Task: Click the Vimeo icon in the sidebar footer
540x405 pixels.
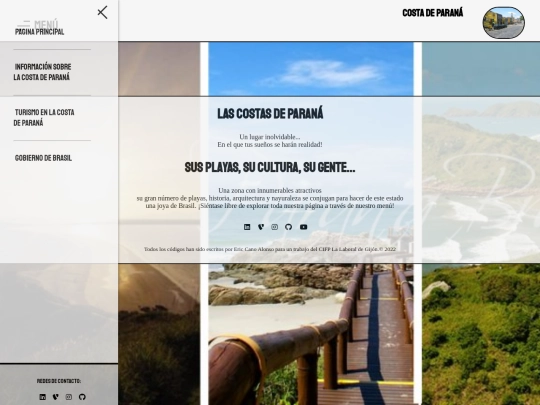Action: [x=55, y=397]
